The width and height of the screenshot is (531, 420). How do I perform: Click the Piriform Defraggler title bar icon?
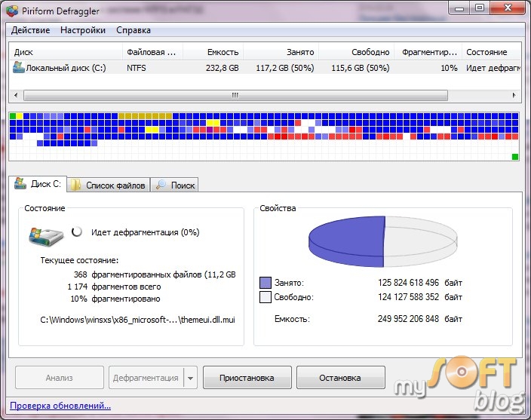point(12,11)
